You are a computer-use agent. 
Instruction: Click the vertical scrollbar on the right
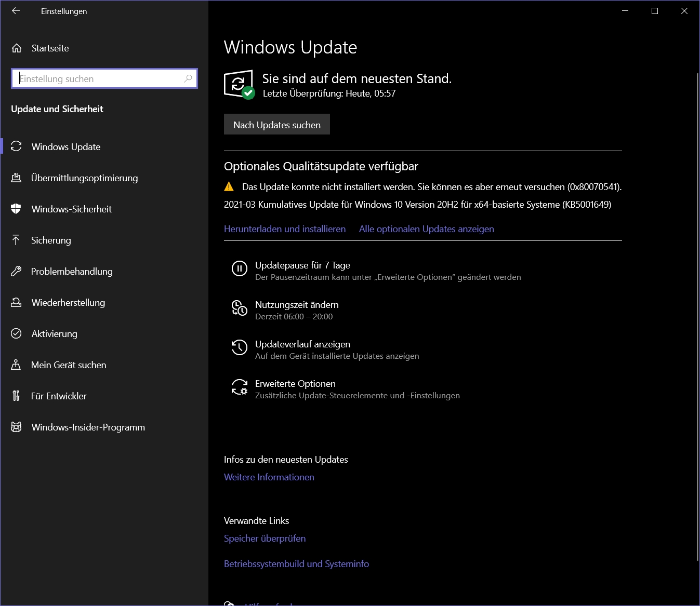click(x=698, y=317)
